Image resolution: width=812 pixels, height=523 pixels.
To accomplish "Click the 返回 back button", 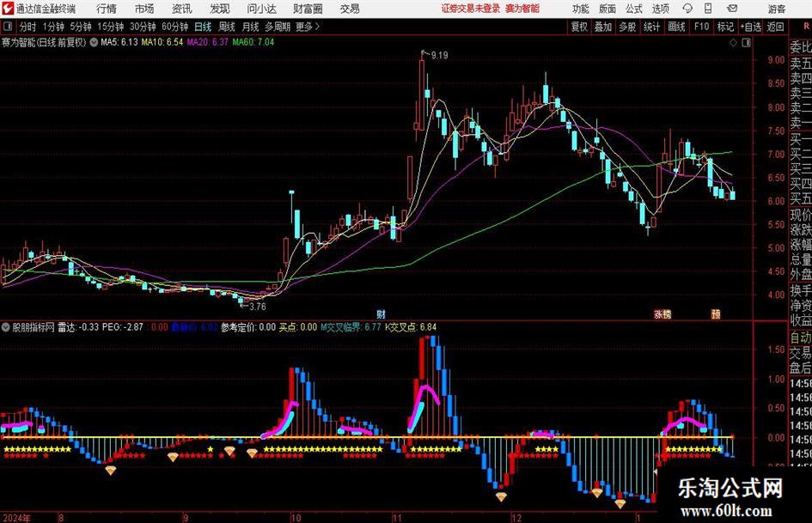I will [775, 27].
